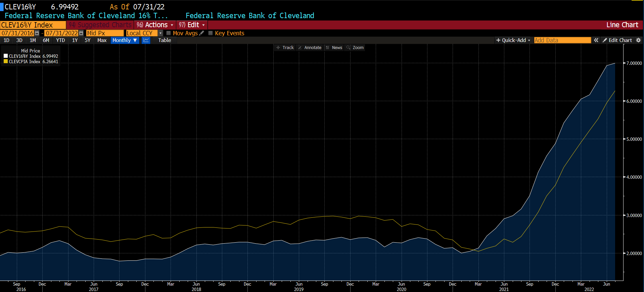Click the Mid Px field

pyautogui.click(x=105, y=33)
